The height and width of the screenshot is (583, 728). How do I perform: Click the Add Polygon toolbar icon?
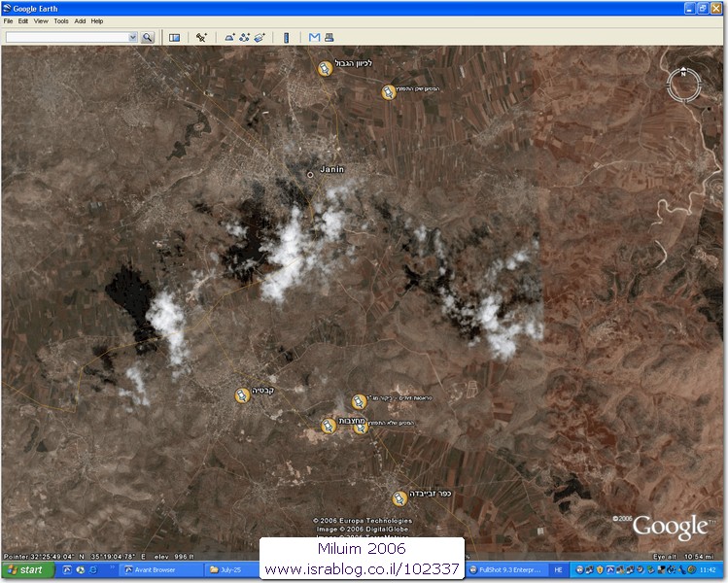pyautogui.click(x=229, y=38)
